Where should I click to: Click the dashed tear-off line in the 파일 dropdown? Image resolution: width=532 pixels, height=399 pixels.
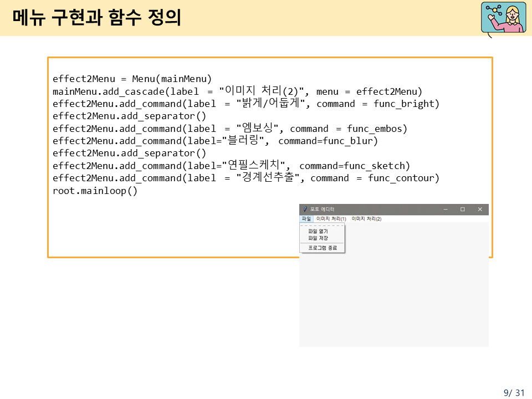point(323,226)
